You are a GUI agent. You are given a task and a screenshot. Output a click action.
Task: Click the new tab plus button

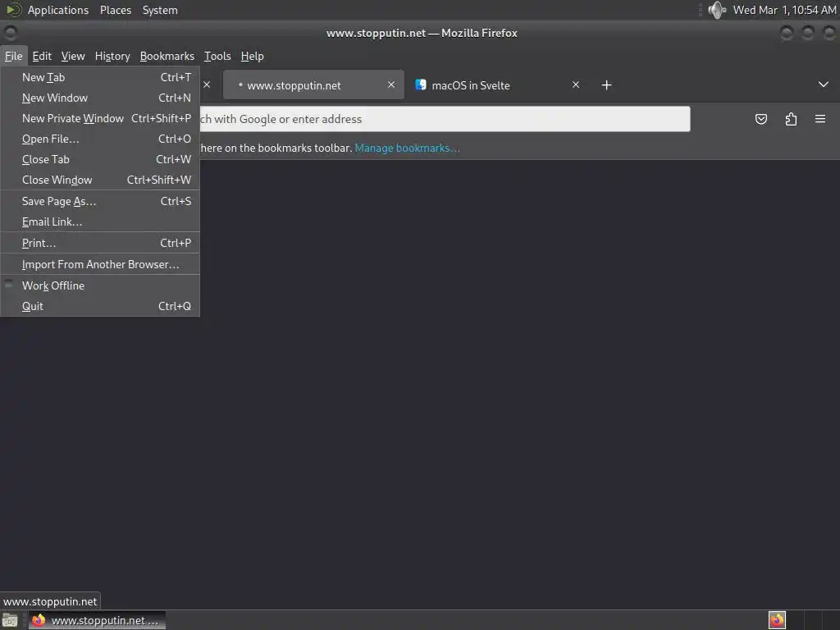tap(606, 85)
